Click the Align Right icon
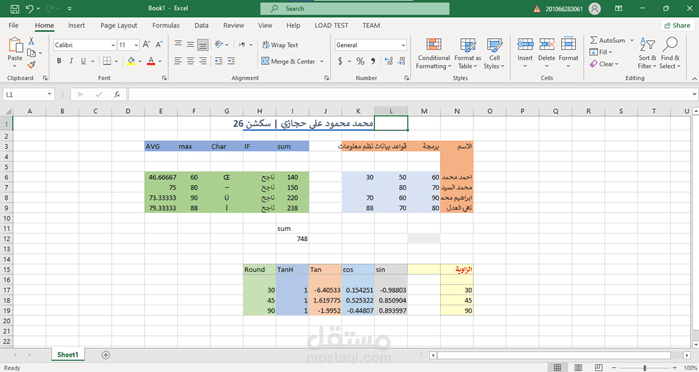This screenshot has height=372, width=699. (203, 61)
